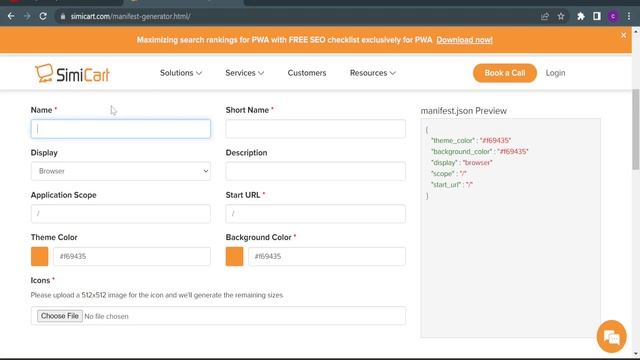Click the 'start_url' preview line
This screenshot has height=360, width=640.
click(x=452, y=184)
